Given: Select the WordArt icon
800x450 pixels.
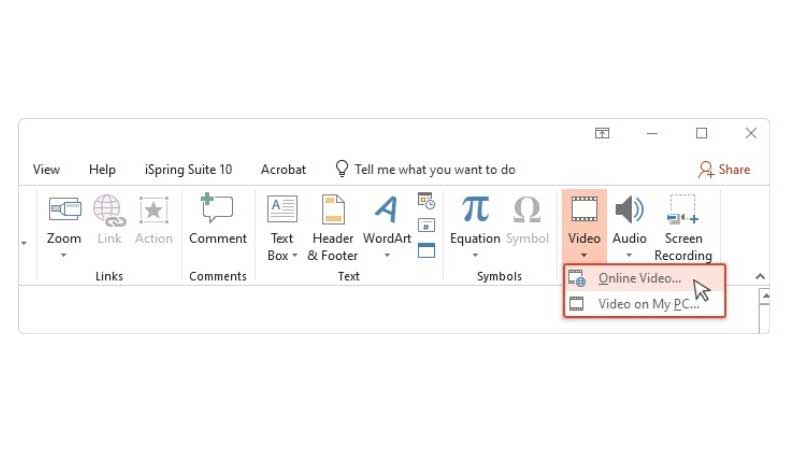Looking at the screenshot, I should (x=387, y=209).
